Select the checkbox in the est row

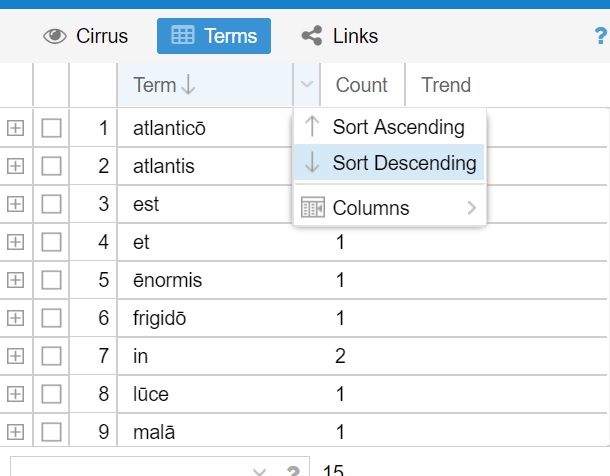52,204
